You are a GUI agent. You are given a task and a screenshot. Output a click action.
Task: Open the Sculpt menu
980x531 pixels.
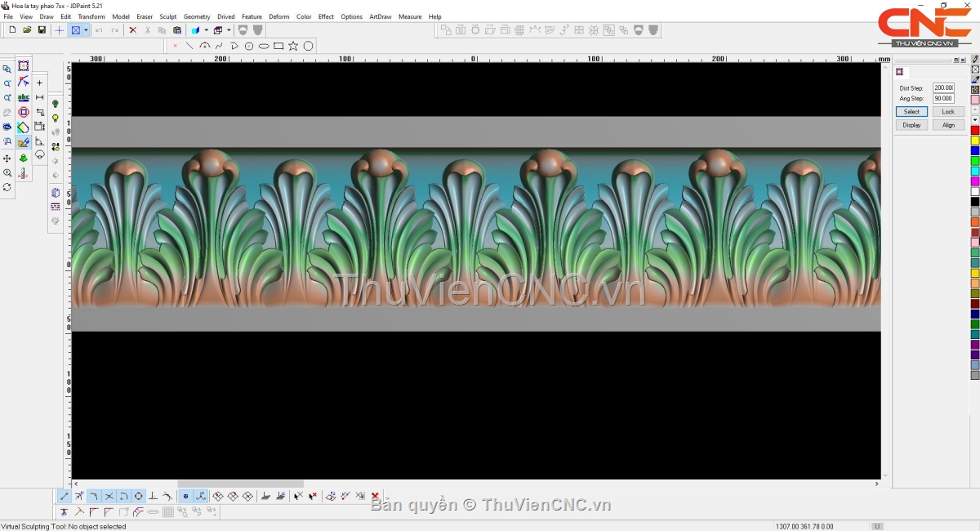coord(167,16)
